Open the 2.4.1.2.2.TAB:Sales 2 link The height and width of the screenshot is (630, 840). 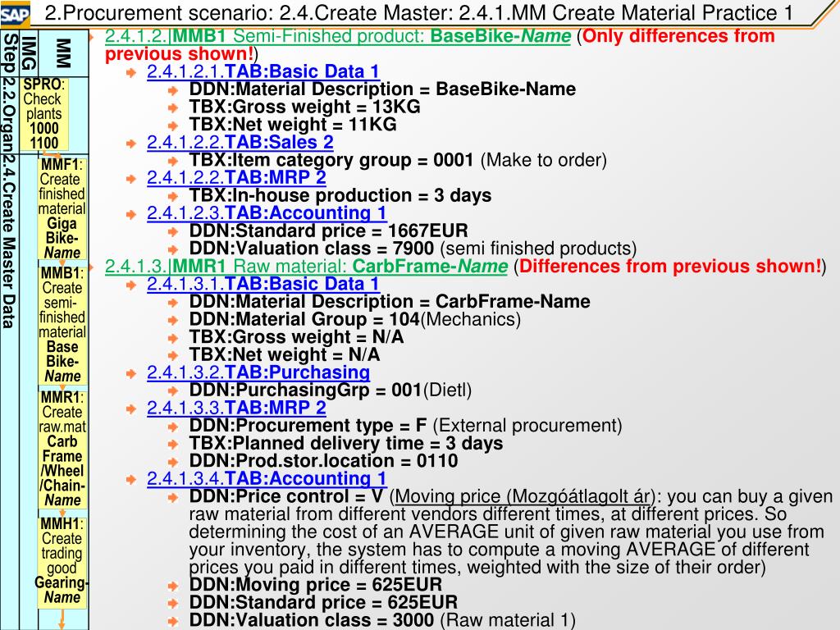tap(240, 142)
